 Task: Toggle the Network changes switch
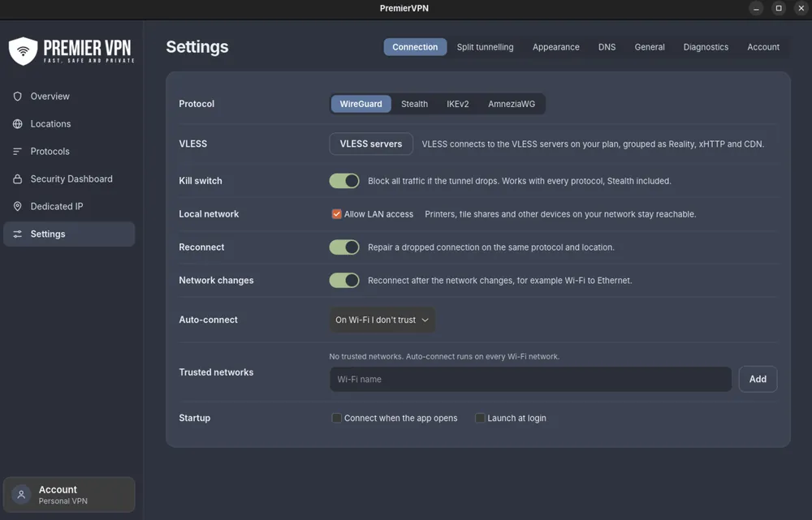coord(344,280)
